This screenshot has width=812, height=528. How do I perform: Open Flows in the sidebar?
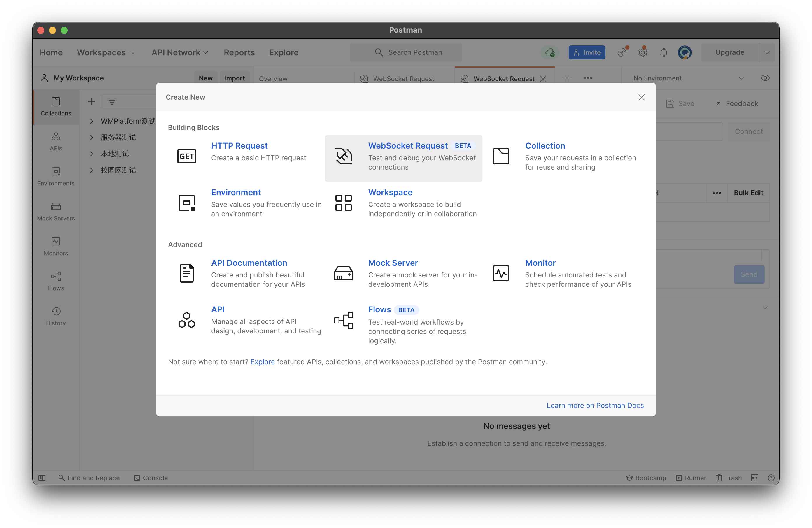[56, 281]
